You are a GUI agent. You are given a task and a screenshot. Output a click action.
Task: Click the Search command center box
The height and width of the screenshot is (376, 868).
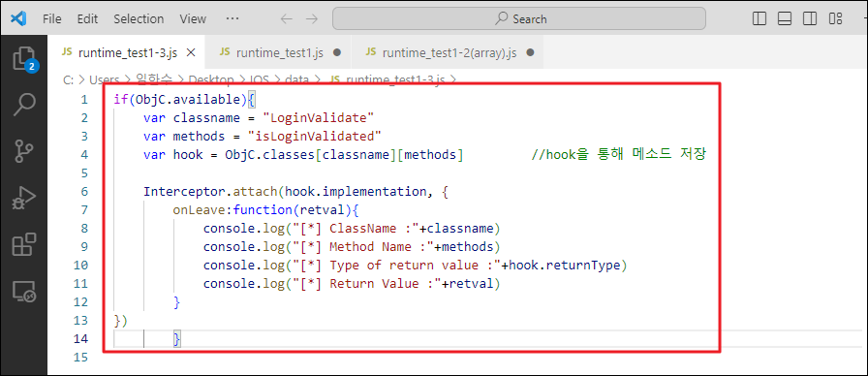coord(518,18)
